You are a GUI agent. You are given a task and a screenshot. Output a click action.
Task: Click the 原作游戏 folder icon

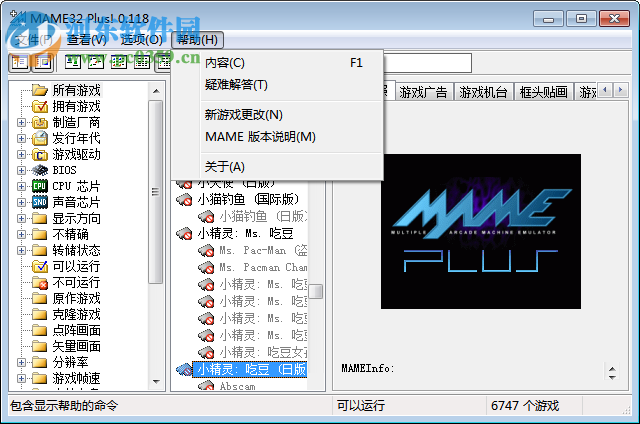click(x=40, y=298)
